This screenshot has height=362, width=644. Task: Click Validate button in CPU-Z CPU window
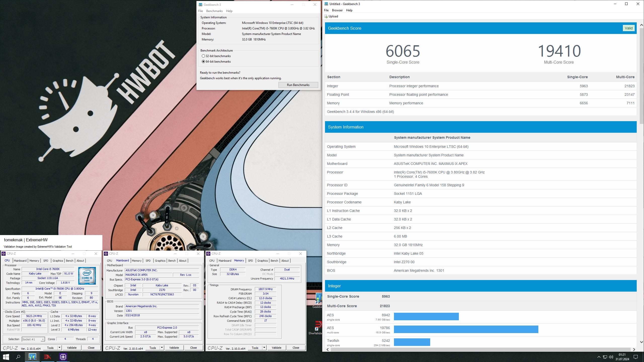click(x=72, y=348)
